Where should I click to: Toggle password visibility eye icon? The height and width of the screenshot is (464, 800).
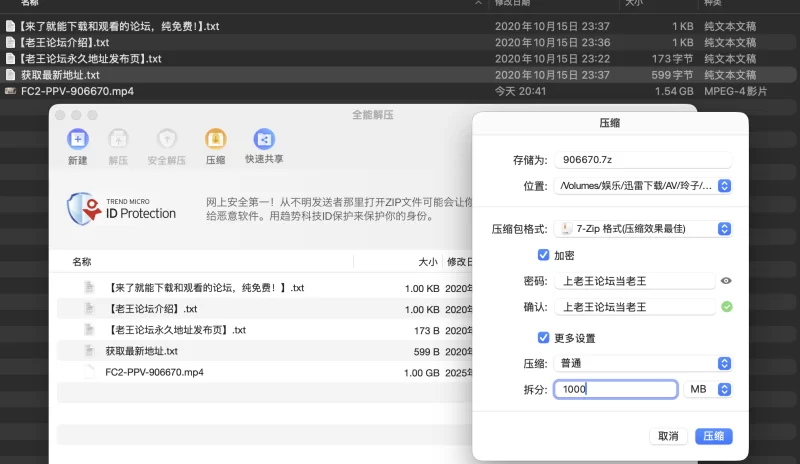click(x=726, y=281)
